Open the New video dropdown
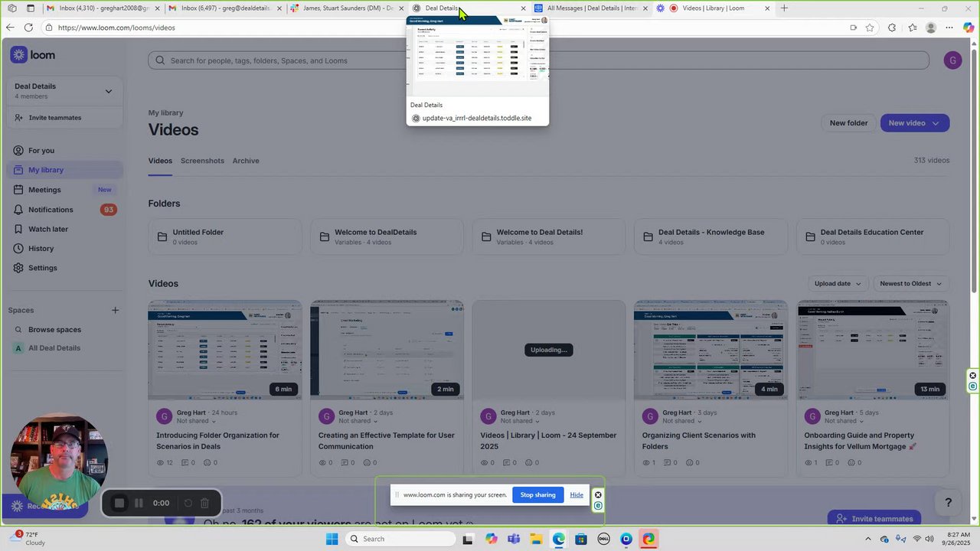Viewport: 980px width, 551px height. tap(915, 123)
